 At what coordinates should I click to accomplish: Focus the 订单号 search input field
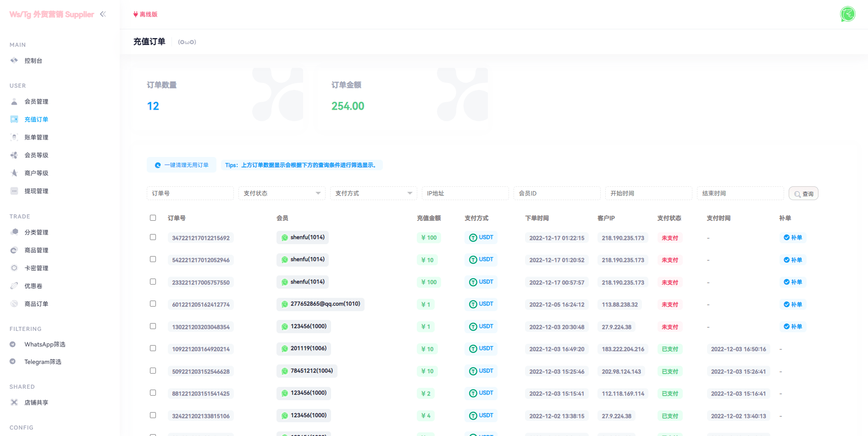click(x=190, y=193)
